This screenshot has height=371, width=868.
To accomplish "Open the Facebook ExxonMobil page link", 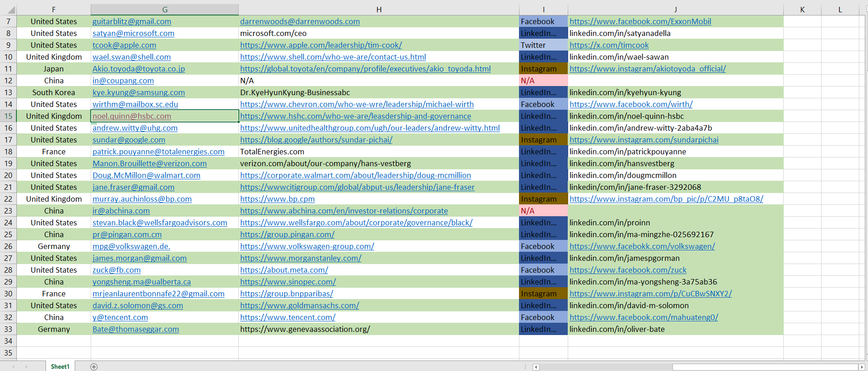I will pos(640,21).
